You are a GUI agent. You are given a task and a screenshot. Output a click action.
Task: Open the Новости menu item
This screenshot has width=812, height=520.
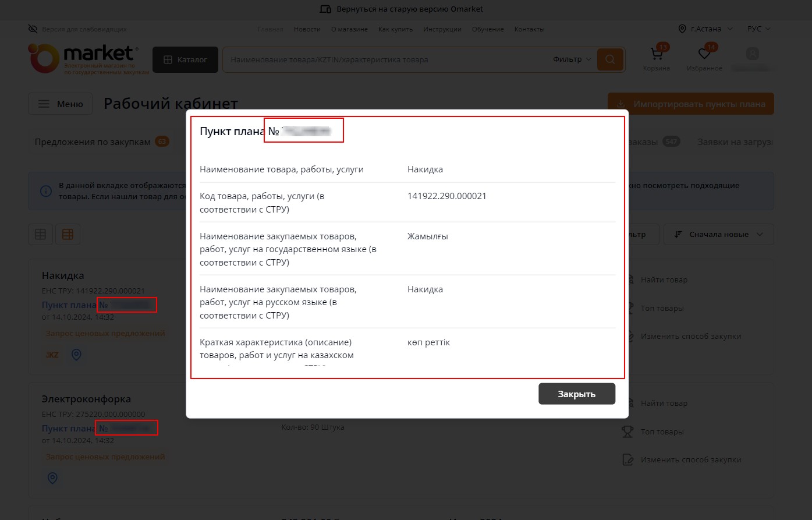(x=307, y=29)
